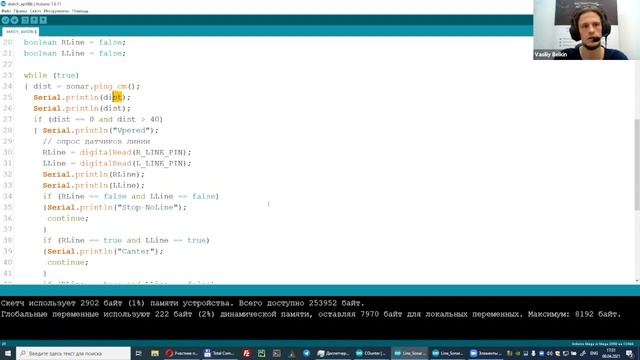Click the Upload arrow button
The height and width of the screenshot is (360, 640).
tap(14, 20)
